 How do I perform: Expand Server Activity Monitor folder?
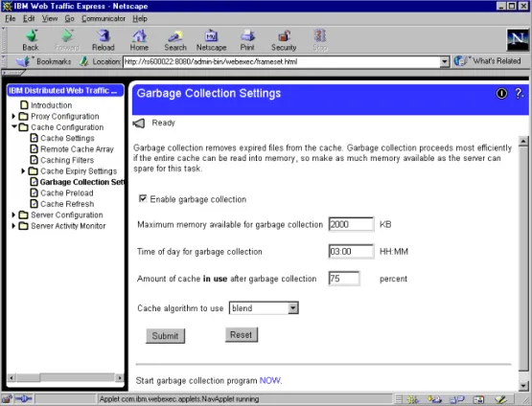click(13, 226)
